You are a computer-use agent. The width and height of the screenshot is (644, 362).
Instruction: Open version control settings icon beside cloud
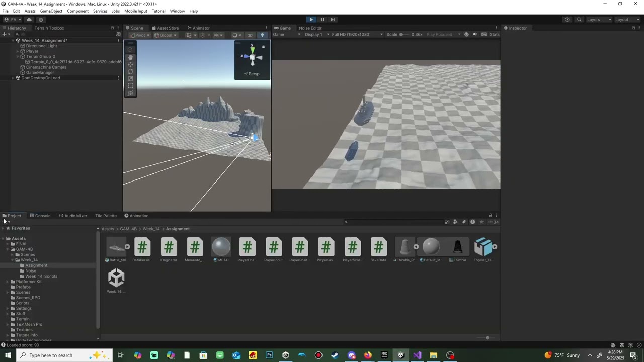tap(41, 20)
